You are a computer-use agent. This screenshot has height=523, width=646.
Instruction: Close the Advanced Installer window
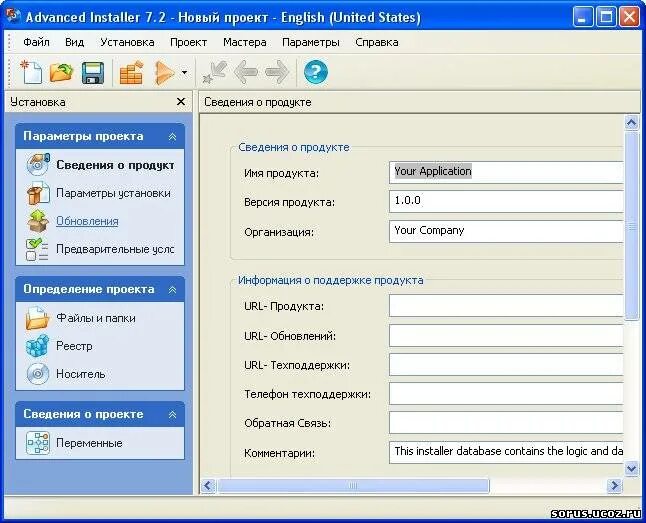629,17
